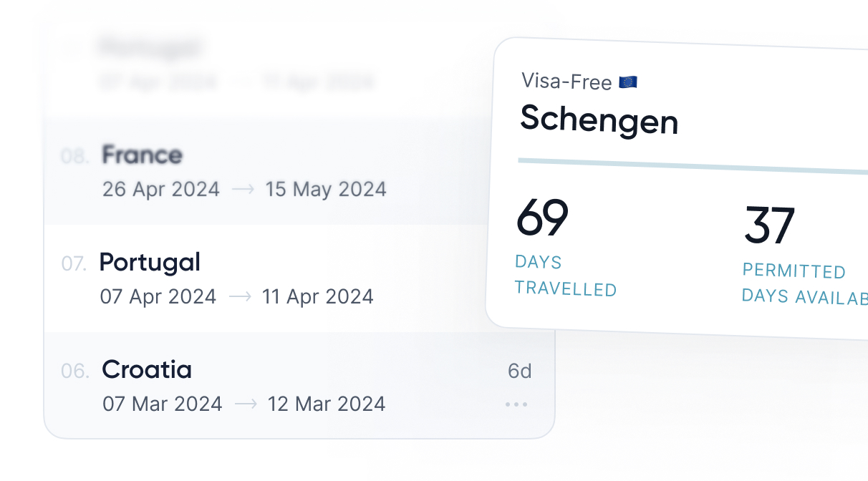Click Croatia end date 12 Mar 2024
The width and height of the screenshot is (868, 481).
(327, 404)
